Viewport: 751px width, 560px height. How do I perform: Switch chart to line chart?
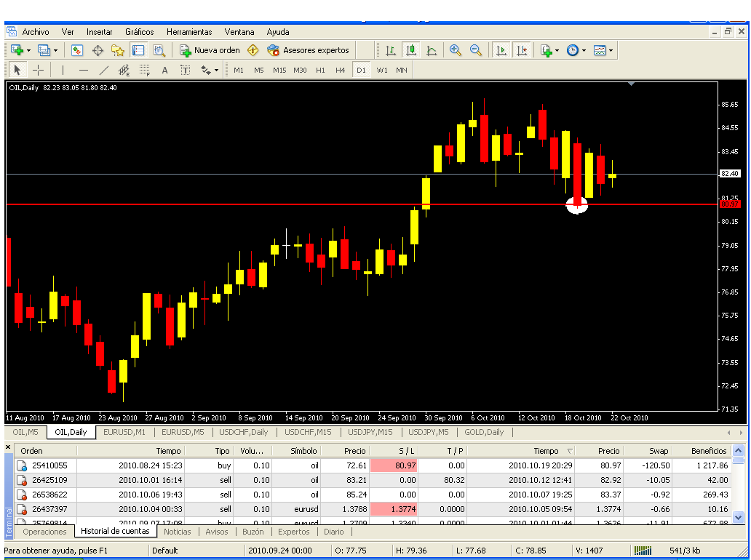[432, 50]
